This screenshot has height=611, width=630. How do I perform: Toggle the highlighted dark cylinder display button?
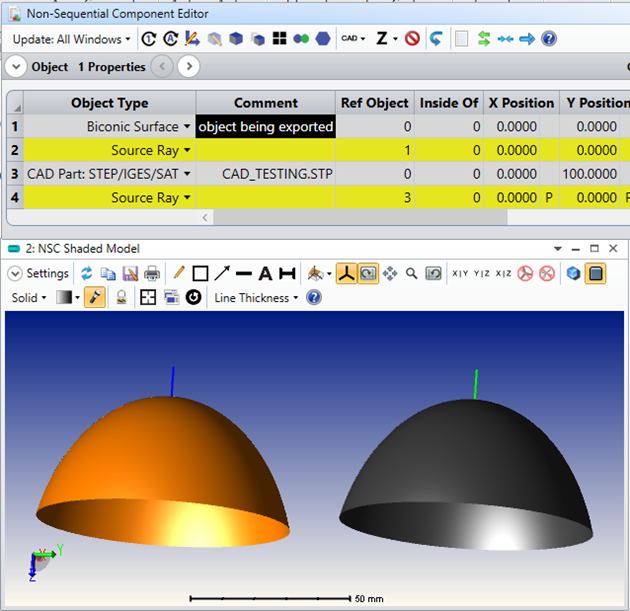[x=595, y=274]
